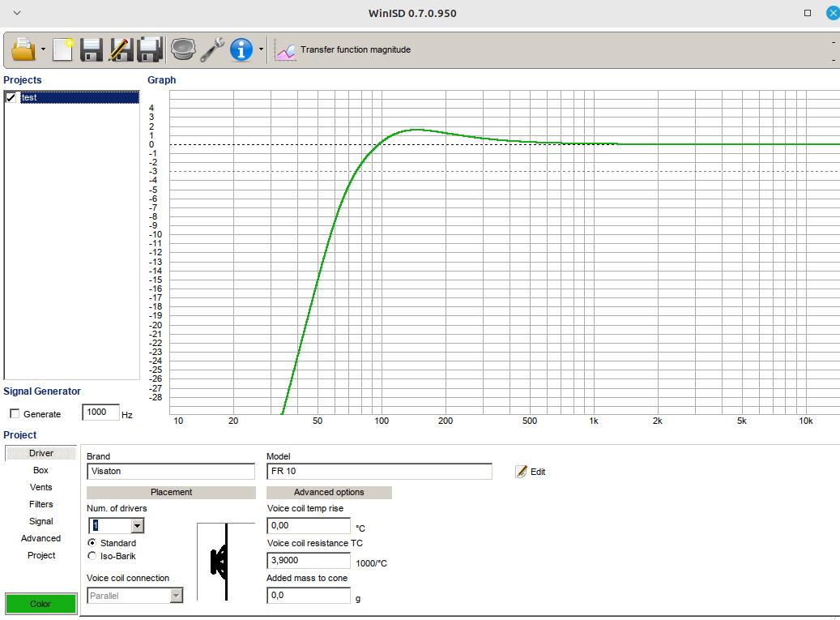Click the Voice coil resistance TC field

click(x=309, y=560)
